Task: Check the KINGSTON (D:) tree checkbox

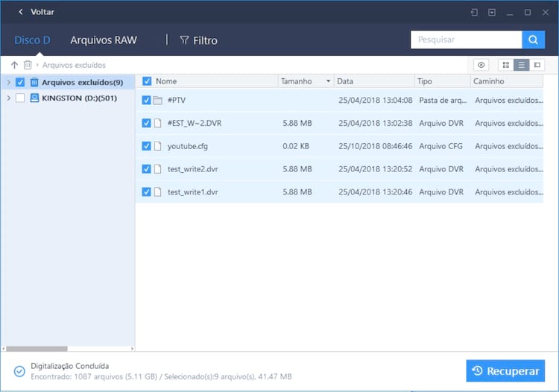Action: tap(20, 98)
